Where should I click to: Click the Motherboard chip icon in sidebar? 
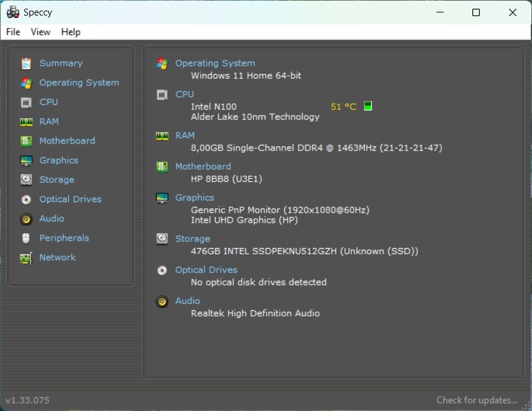(26, 141)
